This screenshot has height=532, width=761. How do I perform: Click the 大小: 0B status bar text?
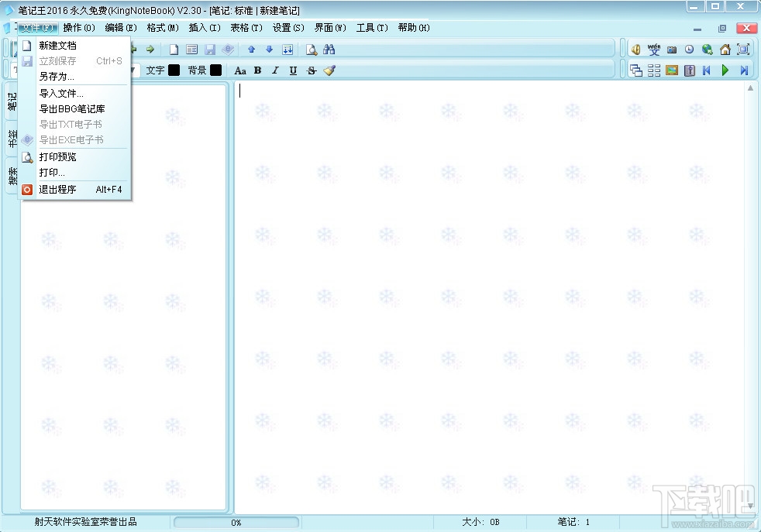tap(480, 522)
